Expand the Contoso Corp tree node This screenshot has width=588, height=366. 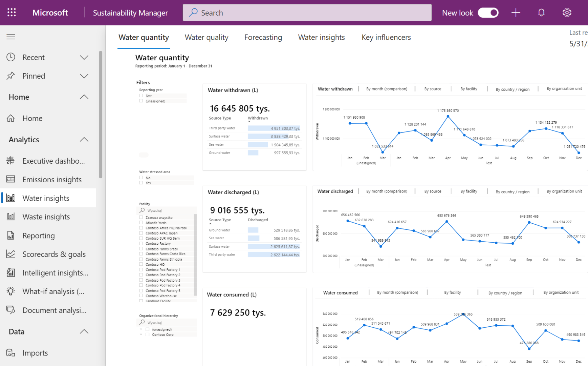point(141,334)
